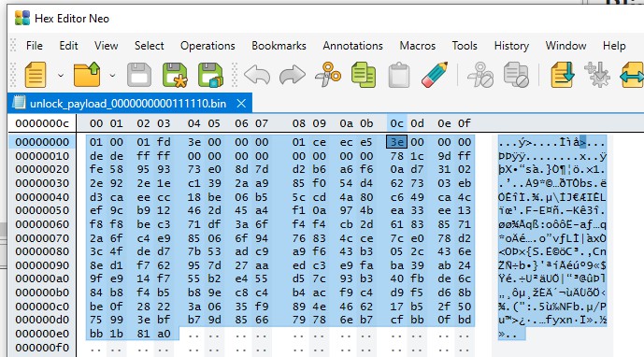Open the Window menu
Screen dimensions: 644x357
click(565, 46)
